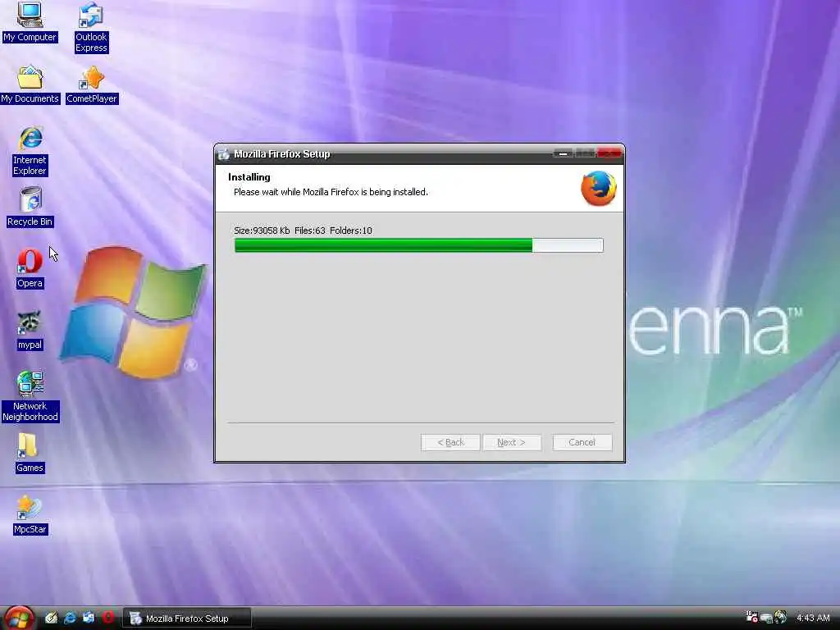Click the disabled Back button
The image size is (840, 630).
tap(450, 442)
